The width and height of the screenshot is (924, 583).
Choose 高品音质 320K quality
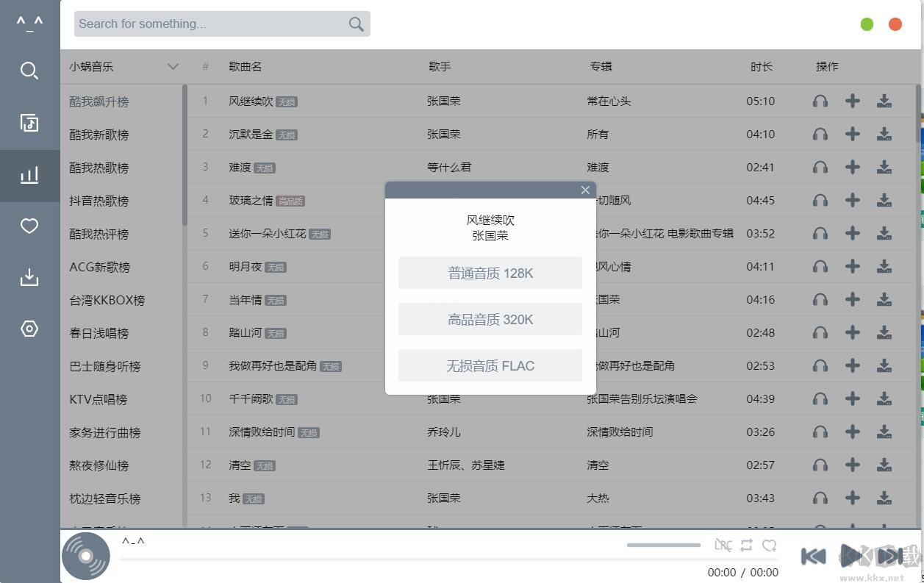pyautogui.click(x=490, y=320)
